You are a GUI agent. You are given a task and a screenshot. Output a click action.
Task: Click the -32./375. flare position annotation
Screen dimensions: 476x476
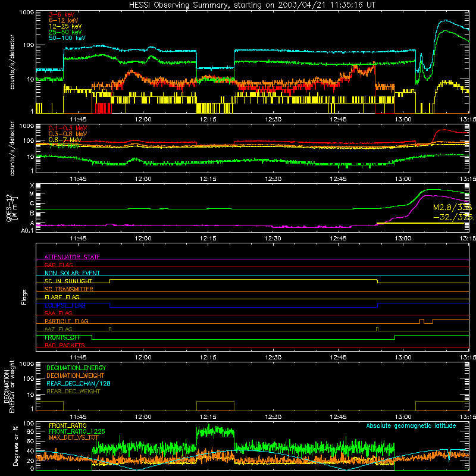(x=454, y=217)
